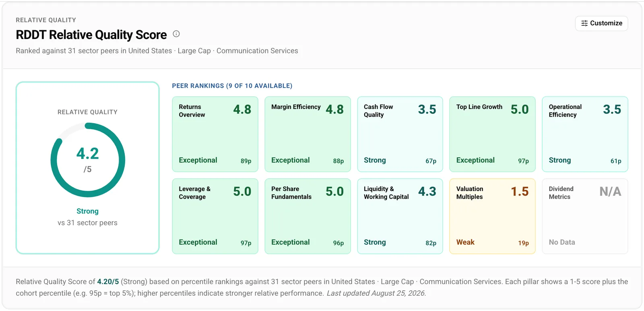Click the 61p percentile on Operational Efficiency
The image size is (644, 311).
coord(616,161)
